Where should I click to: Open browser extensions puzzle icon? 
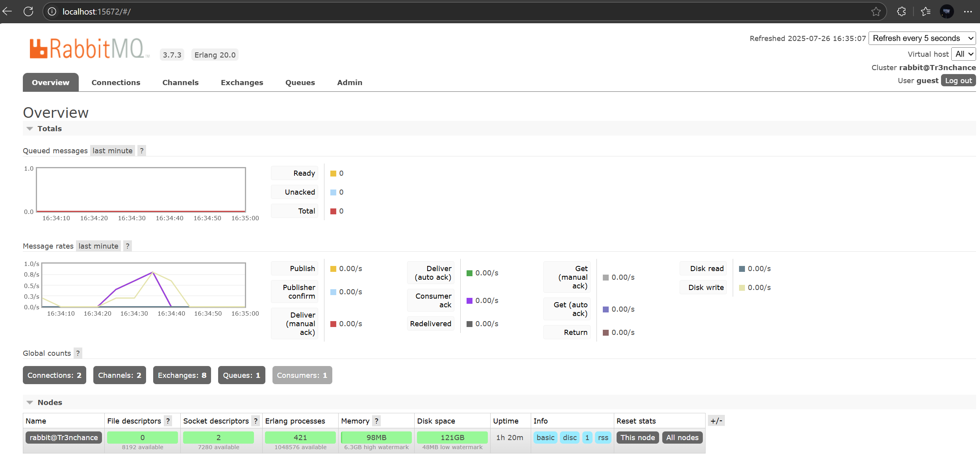pyautogui.click(x=901, y=12)
